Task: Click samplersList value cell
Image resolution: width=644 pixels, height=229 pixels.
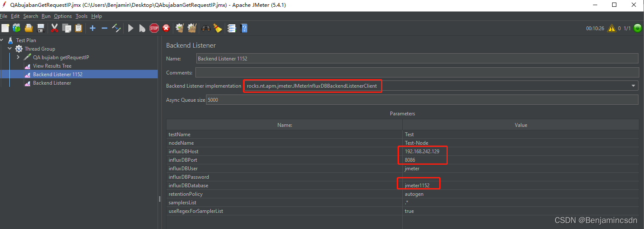Action: pos(521,203)
